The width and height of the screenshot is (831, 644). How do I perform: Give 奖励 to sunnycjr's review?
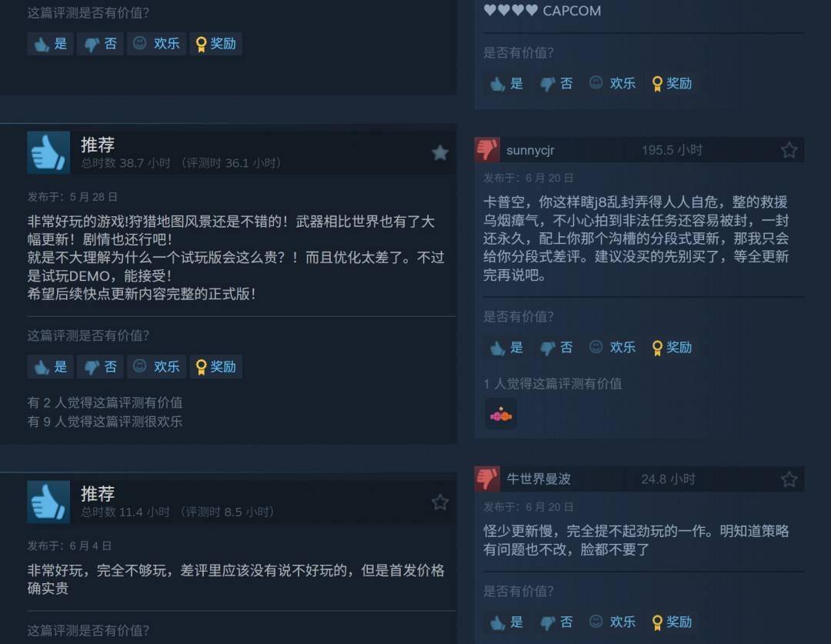pyautogui.click(x=672, y=348)
